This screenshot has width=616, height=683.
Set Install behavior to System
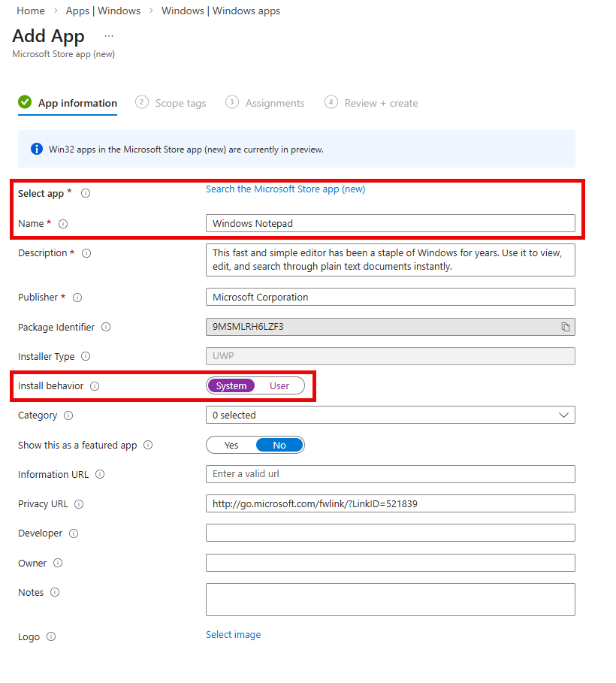(x=231, y=386)
